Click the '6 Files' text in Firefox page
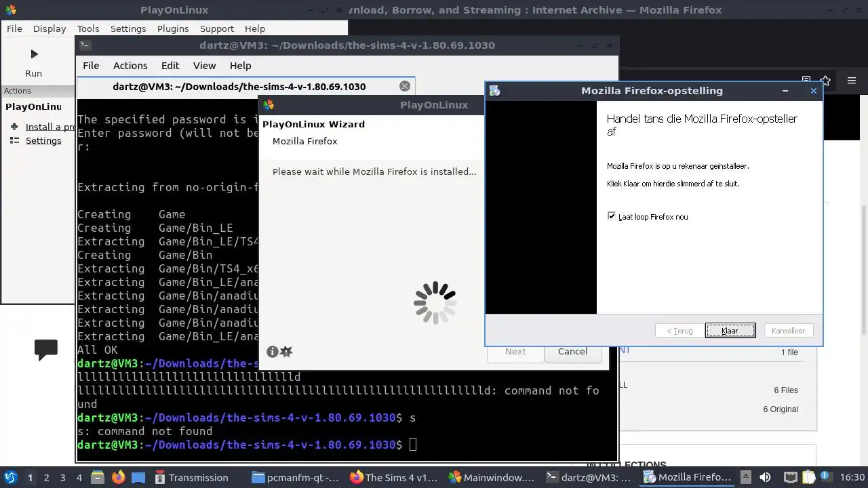Viewport: 868px width, 488px height. [786, 390]
